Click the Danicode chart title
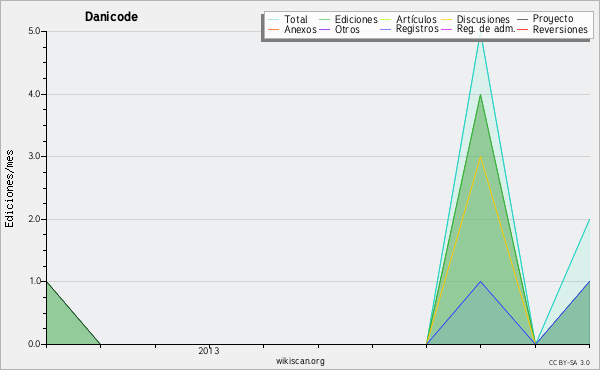Image resolution: width=600 pixels, height=370 pixels. coord(111,17)
